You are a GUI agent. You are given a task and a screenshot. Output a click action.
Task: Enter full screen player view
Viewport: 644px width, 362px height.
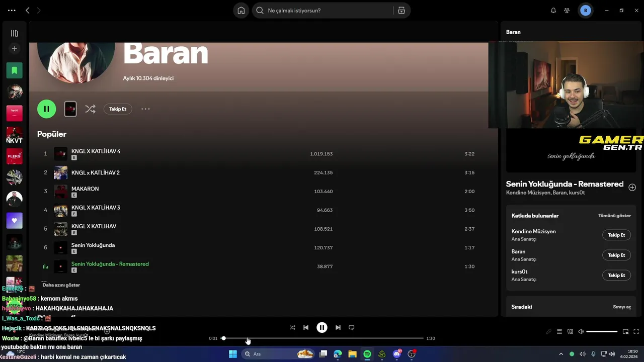tap(636, 332)
